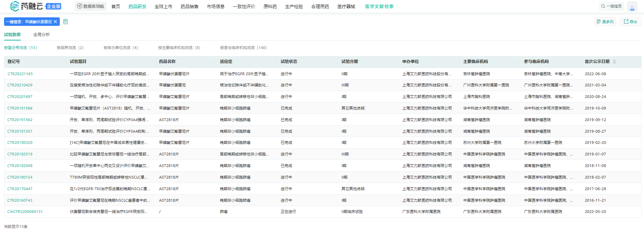Image resolution: width=644 pixels, height=234 pixels.
Task: Select the 按品种浏览 (2) view
Action: 70,48
